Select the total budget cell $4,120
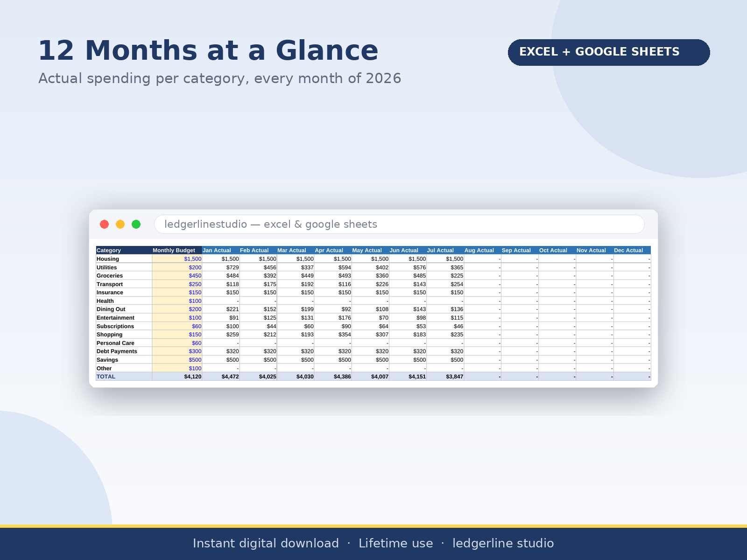Screen dimensions: 747x560 coord(177,377)
